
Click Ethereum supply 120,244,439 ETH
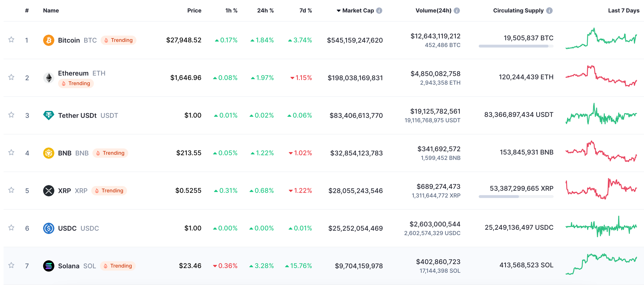526,77
